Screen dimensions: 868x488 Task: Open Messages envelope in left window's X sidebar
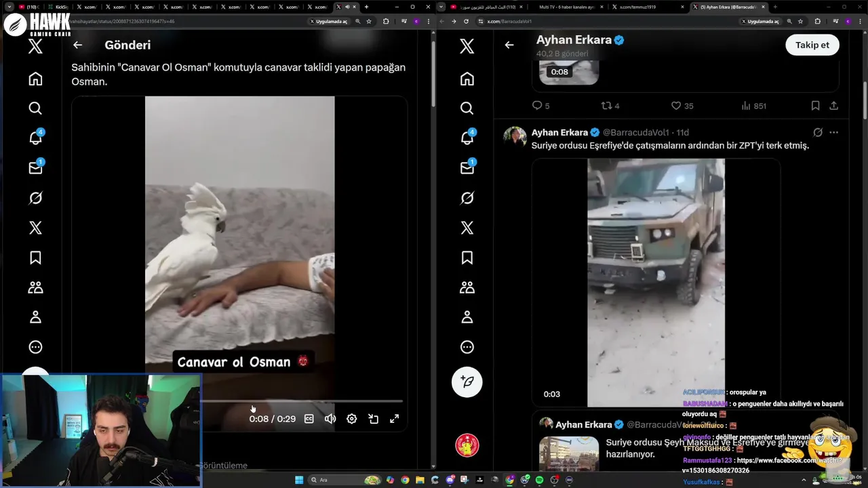tap(35, 168)
